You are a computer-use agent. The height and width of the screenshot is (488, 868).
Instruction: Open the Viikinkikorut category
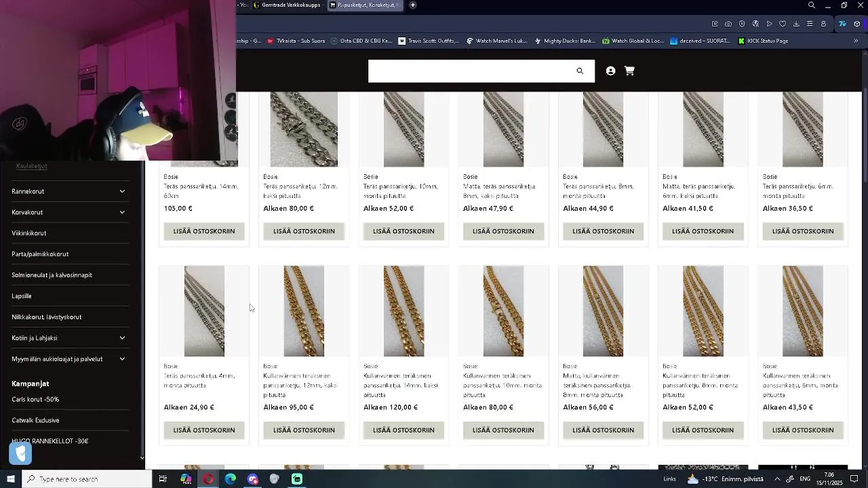[x=29, y=233]
